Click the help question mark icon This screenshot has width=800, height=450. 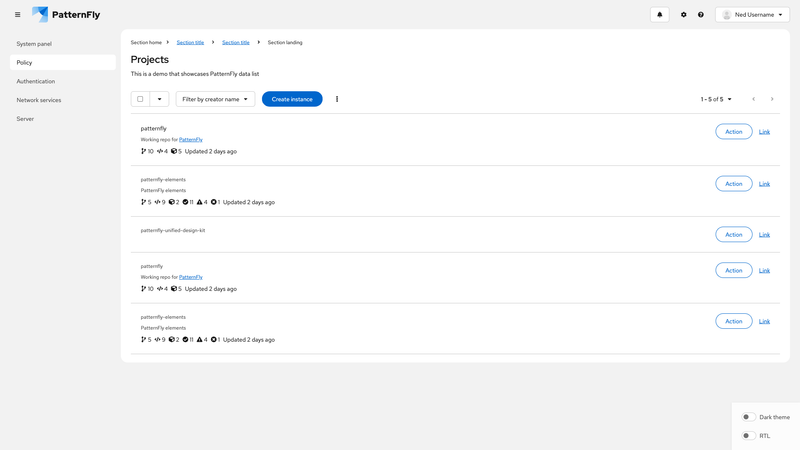[x=701, y=15]
